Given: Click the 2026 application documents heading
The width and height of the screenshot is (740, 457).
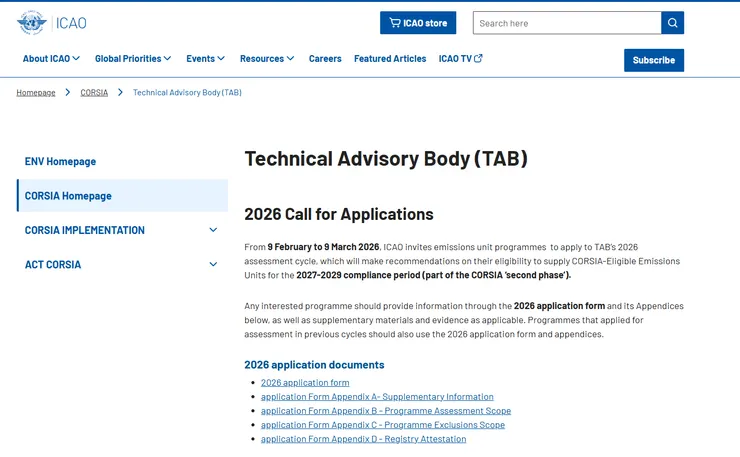Looking at the screenshot, I should click(x=314, y=365).
